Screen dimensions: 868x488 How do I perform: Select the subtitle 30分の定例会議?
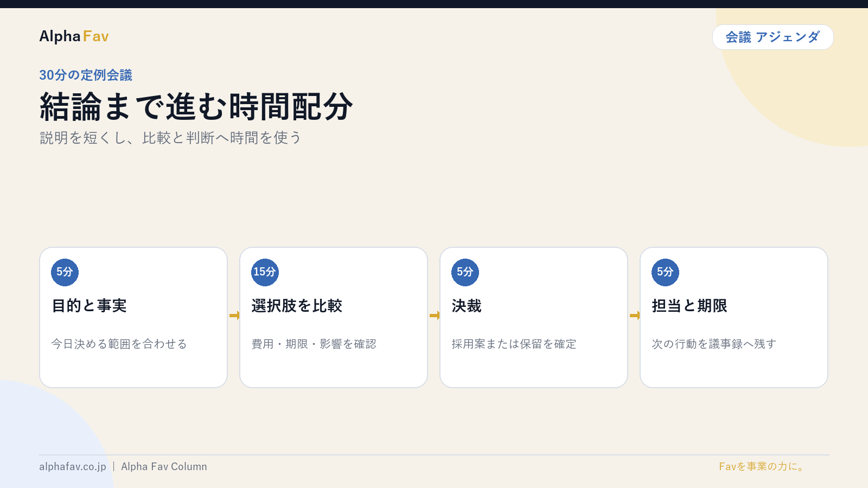(x=86, y=75)
